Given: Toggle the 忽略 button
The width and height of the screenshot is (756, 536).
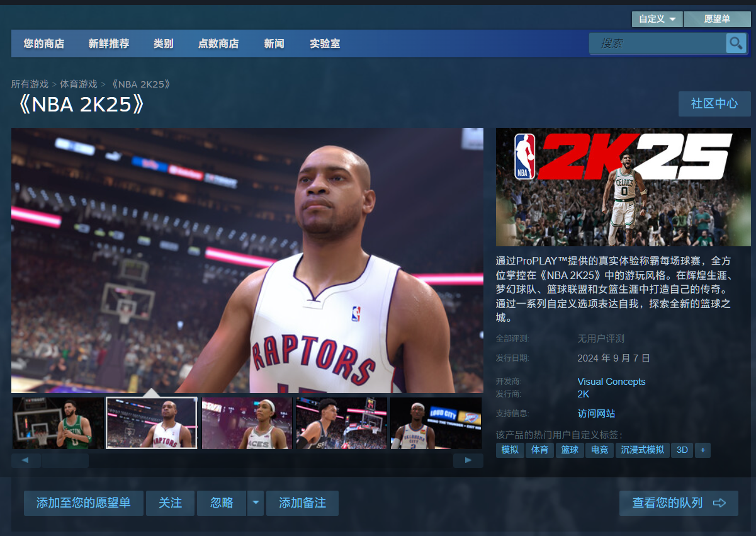Looking at the screenshot, I should click(x=222, y=503).
